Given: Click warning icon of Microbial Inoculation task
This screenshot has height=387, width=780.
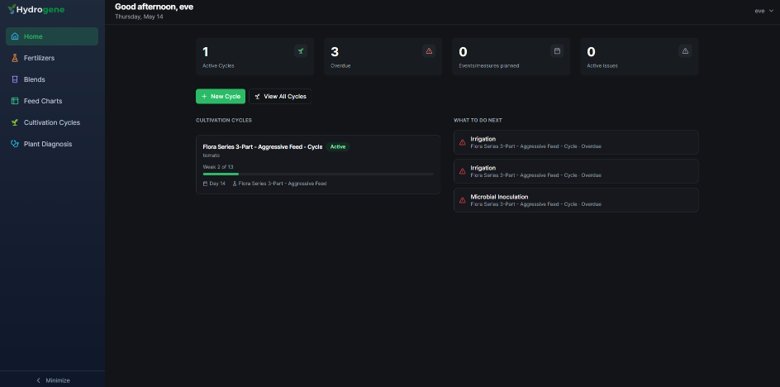Looking at the screenshot, I should coord(462,200).
